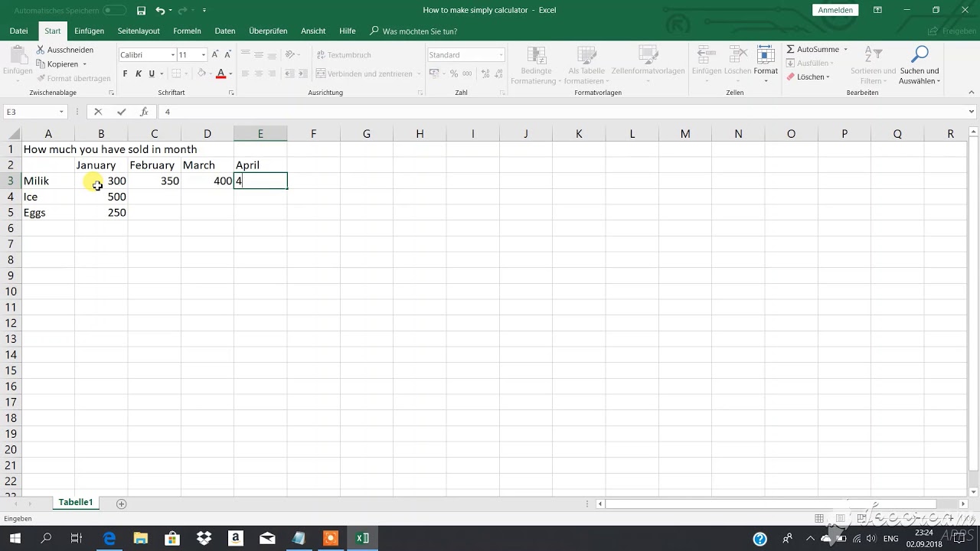Collapse the ribbon with the chevron
The width and height of the screenshot is (980, 551).
(x=972, y=93)
